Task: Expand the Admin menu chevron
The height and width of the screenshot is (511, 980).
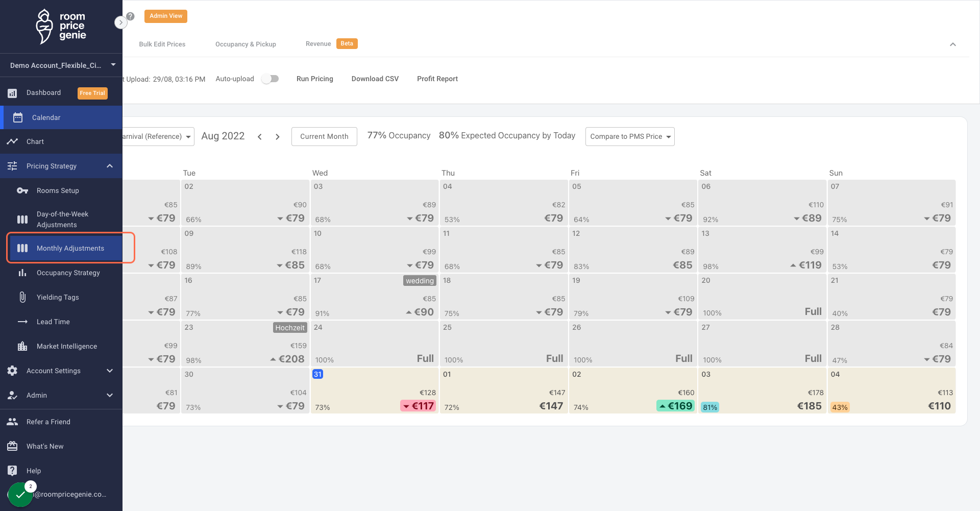Action: tap(110, 395)
